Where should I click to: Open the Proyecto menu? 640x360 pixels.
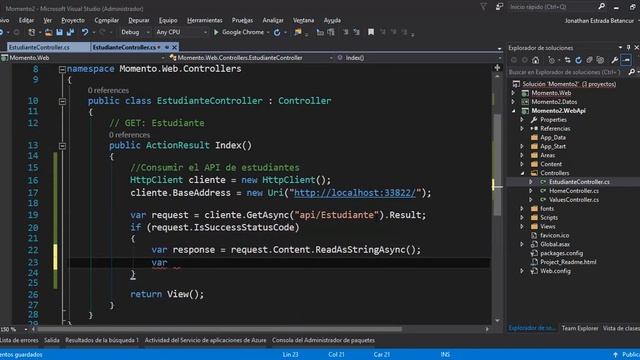click(73, 20)
